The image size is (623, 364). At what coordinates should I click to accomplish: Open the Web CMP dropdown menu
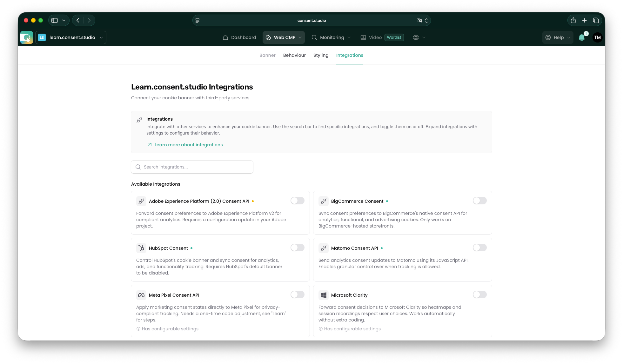point(284,37)
